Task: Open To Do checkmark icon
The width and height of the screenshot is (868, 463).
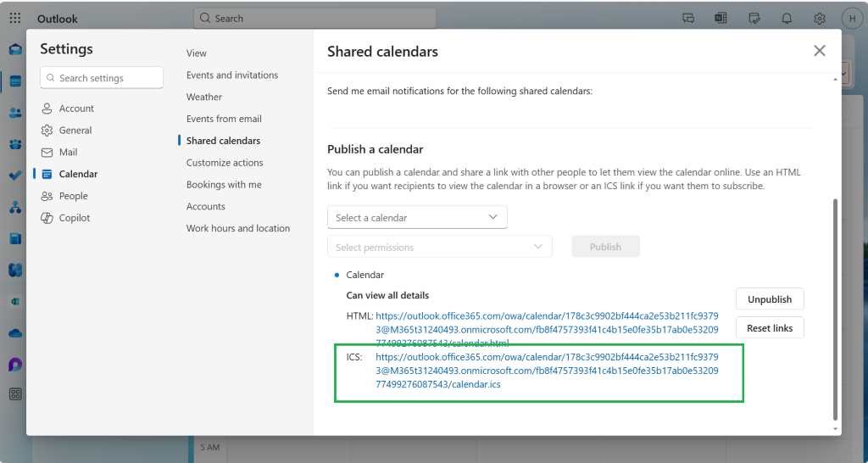Action: coord(15,176)
